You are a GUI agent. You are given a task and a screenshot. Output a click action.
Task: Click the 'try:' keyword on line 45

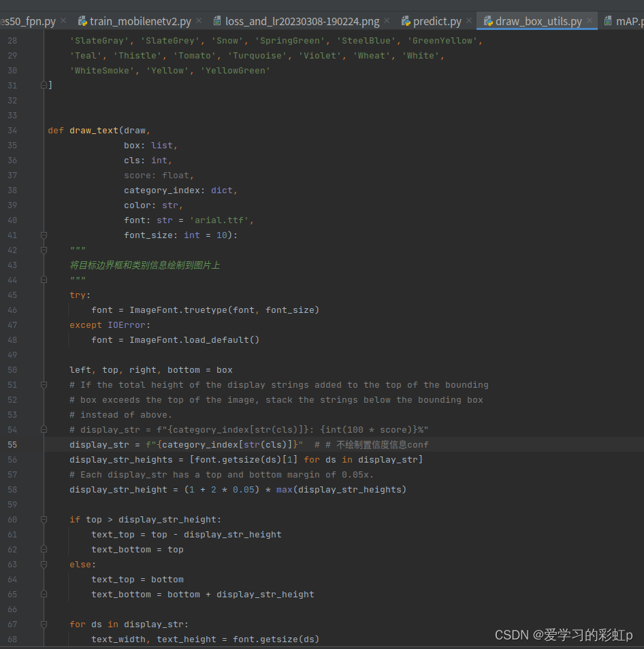pyautogui.click(x=80, y=295)
